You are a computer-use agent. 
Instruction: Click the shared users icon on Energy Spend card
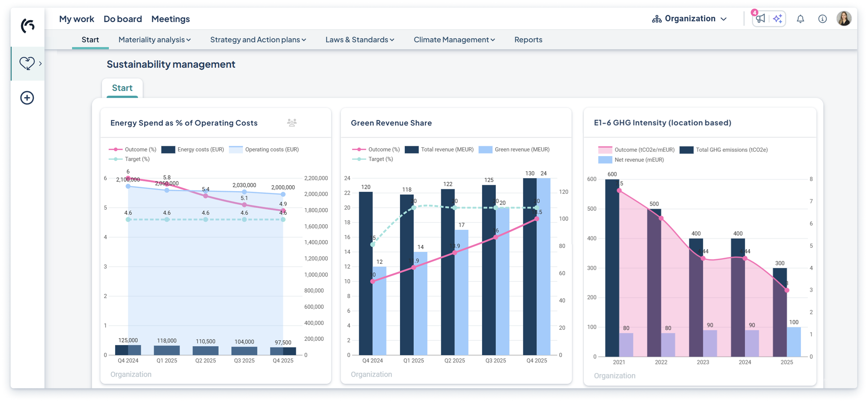pos(292,123)
